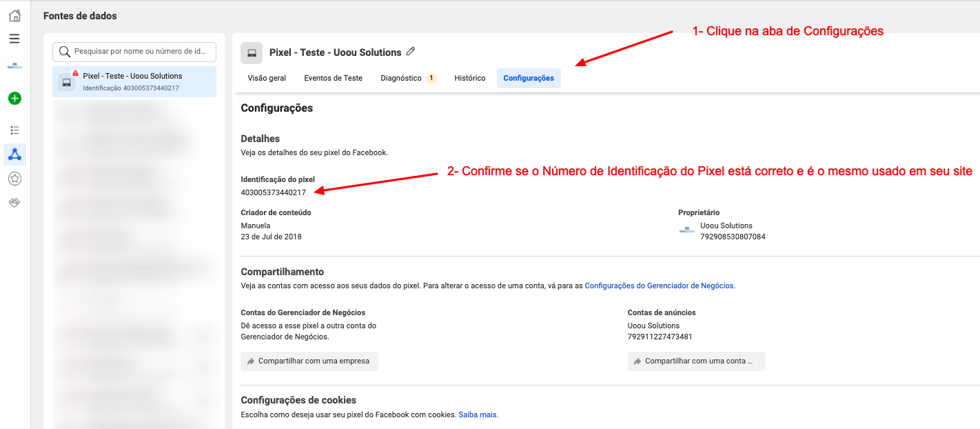Click the creator name Manuela

click(x=256, y=226)
